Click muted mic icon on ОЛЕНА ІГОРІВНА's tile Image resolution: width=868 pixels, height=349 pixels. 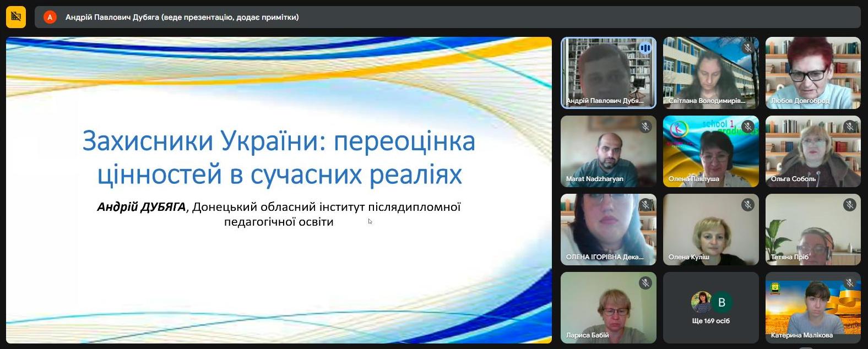click(x=645, y=205)
